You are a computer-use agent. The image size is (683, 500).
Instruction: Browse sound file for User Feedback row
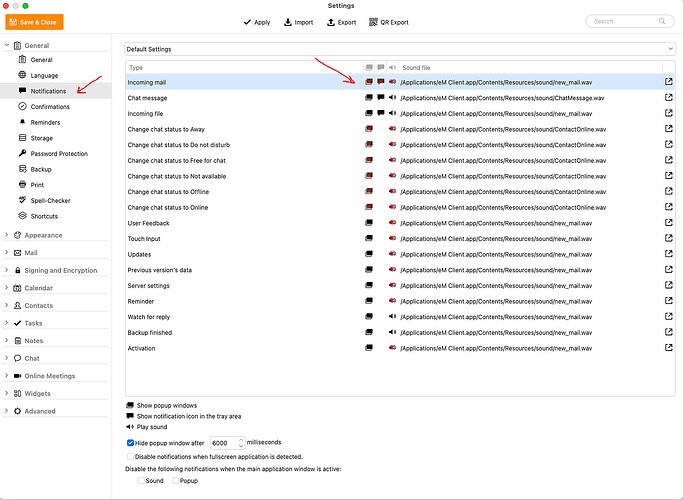tap(669, 223)
